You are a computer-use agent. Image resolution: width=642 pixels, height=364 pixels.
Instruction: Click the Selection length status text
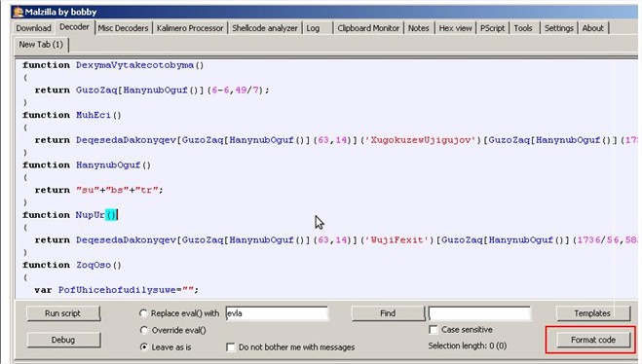click(x=468, y=346)
